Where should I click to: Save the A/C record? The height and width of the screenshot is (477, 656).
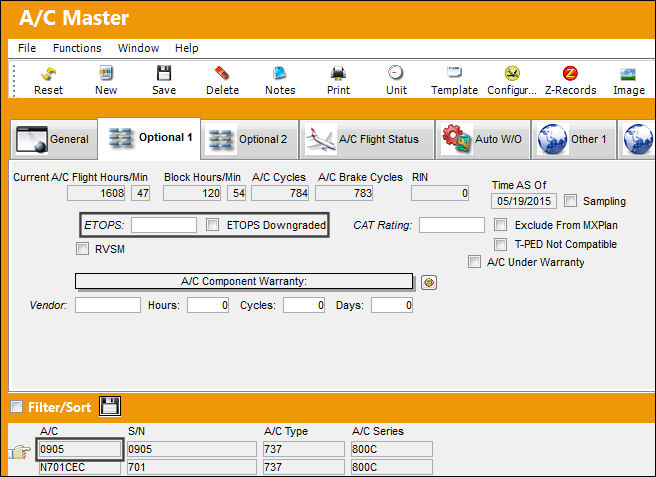point(164,81)
